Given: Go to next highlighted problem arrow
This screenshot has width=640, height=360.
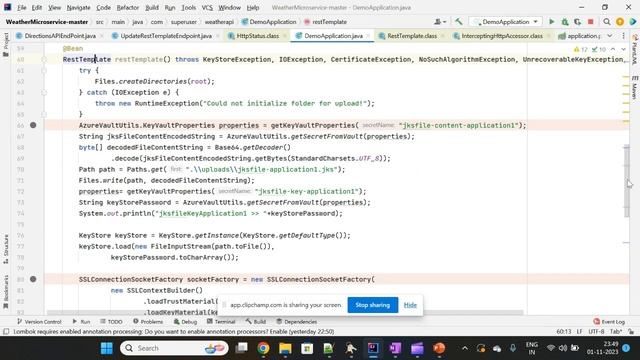Looking at the screenshot, I should 623,49.
